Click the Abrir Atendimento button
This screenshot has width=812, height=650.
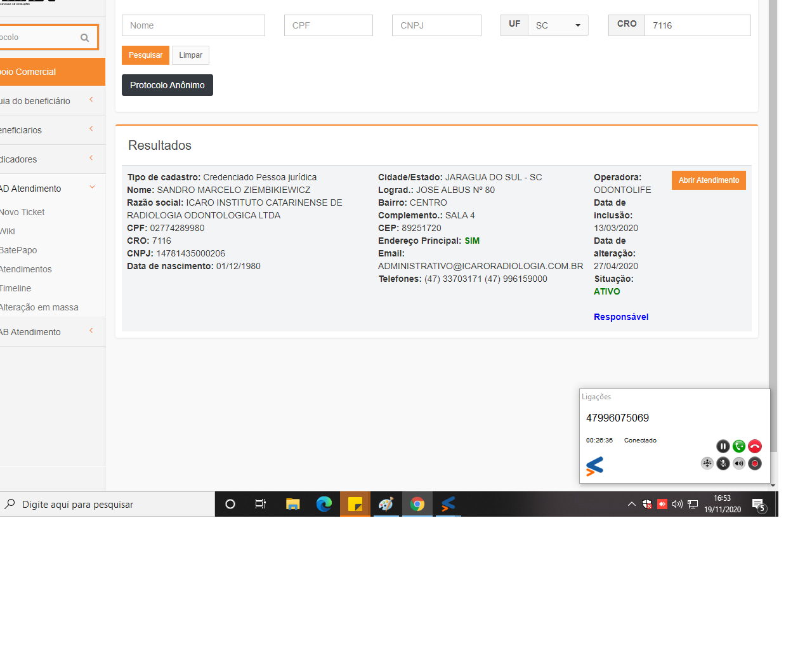tap(709, 180)
